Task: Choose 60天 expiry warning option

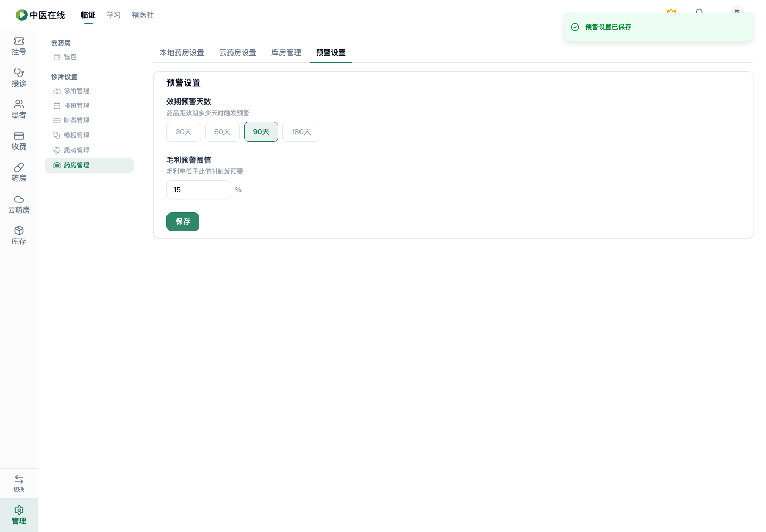Action: click(222, 132)
